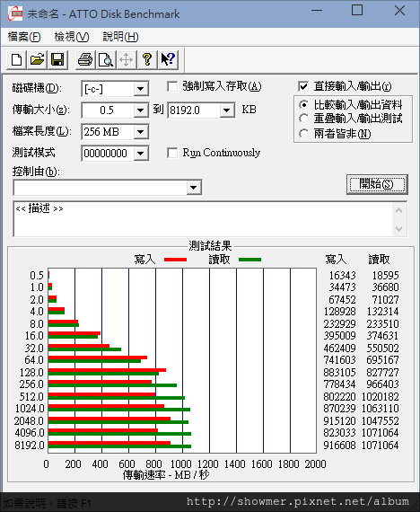Click the status bar help text 請按 F1
Viewport: 420px width, 512px height.
click(x=74, y=503)
